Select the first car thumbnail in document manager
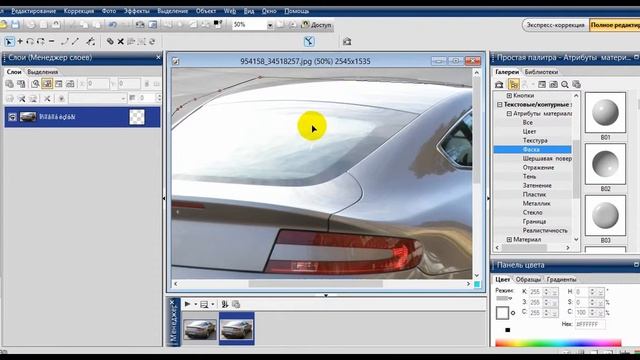Image resolution: width=640 pixels, height=360 pixels. pyautogui.click(x=200, y=329)
